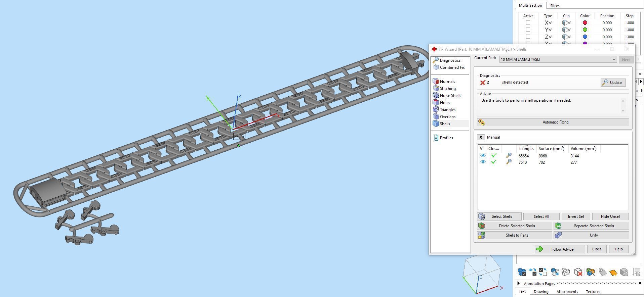Click the blue color swatch for Z section
The height and width of the screenshot is (297, 644).
585,37
